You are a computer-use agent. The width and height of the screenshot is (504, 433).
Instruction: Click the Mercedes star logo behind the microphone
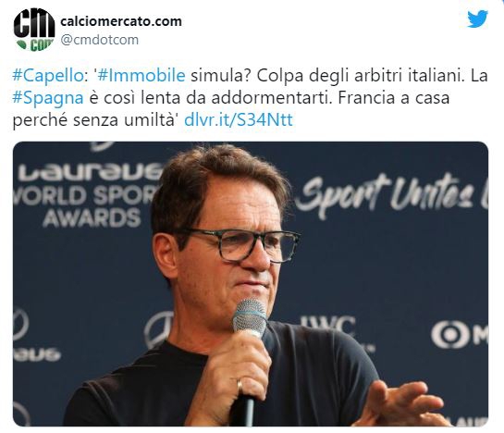159,330
